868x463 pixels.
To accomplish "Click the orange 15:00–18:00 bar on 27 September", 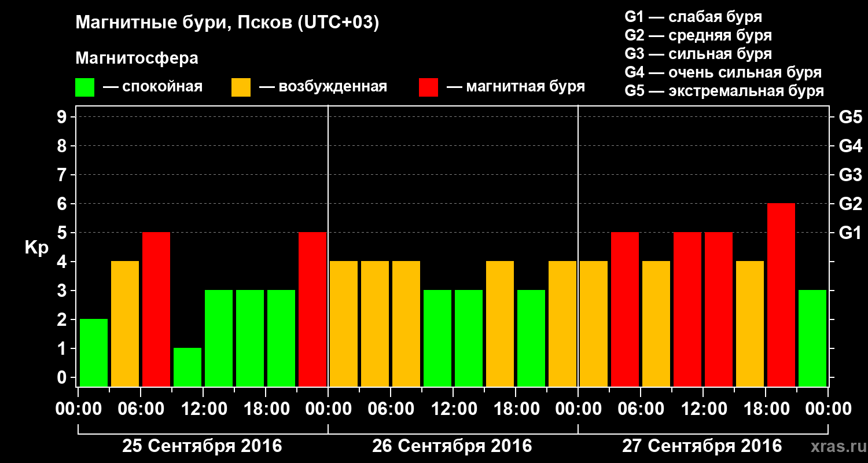I will [x=750, y=324].
